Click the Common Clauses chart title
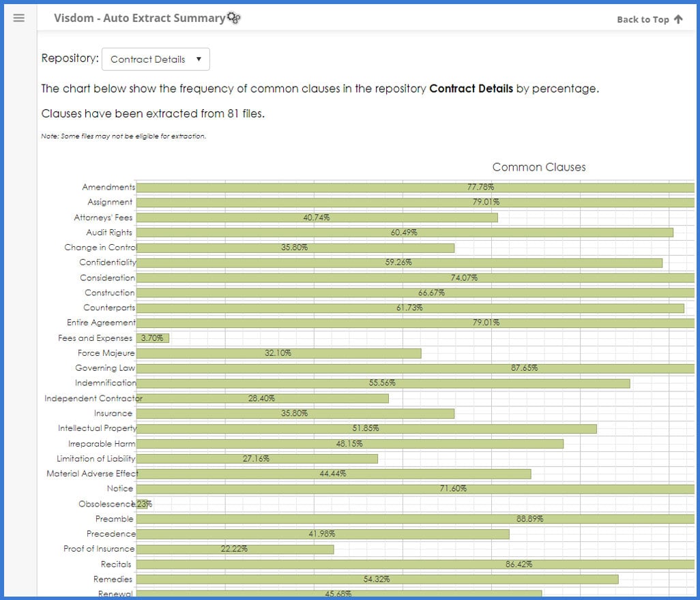This screenshot has width=700, height=600. 538,167
